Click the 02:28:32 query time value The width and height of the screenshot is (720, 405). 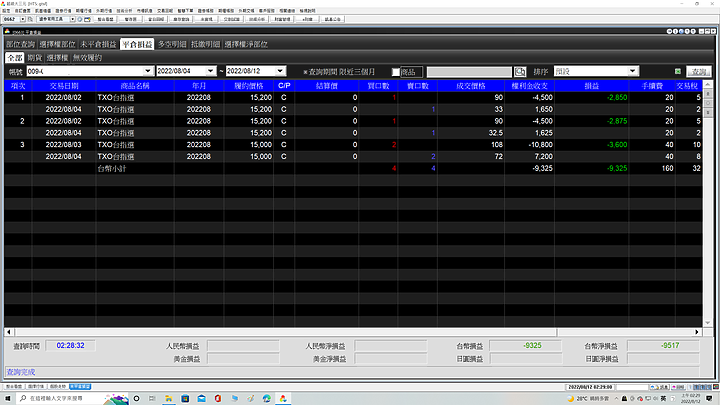point(70,346)
